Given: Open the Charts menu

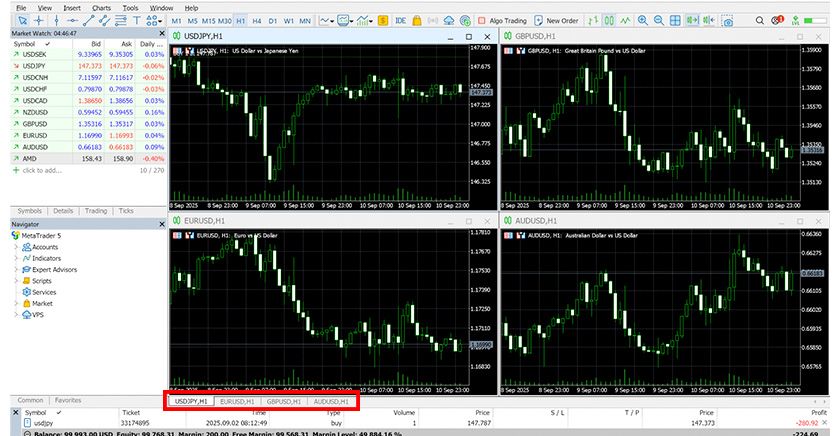Looking at the screenshot, I should 101,7.
